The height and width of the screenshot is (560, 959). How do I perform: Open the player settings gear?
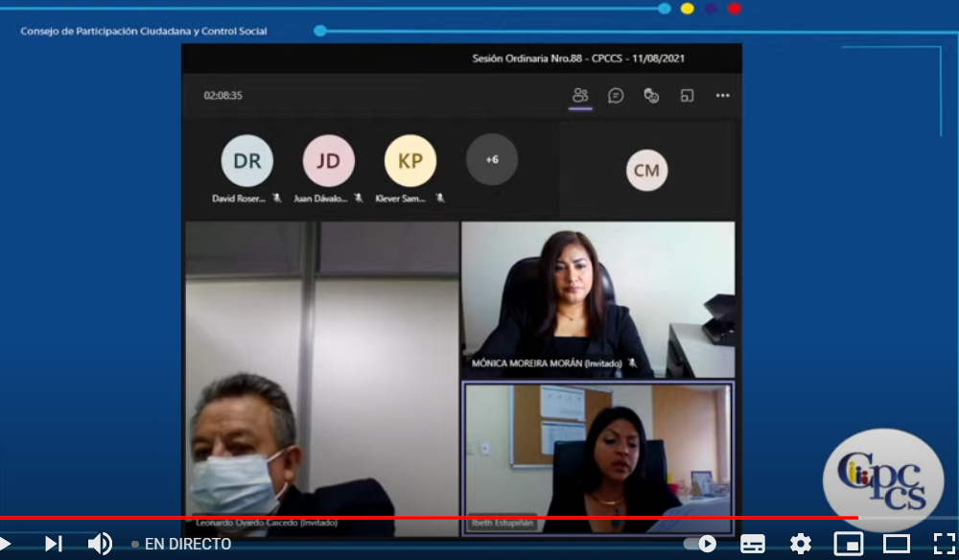point(801,544)
